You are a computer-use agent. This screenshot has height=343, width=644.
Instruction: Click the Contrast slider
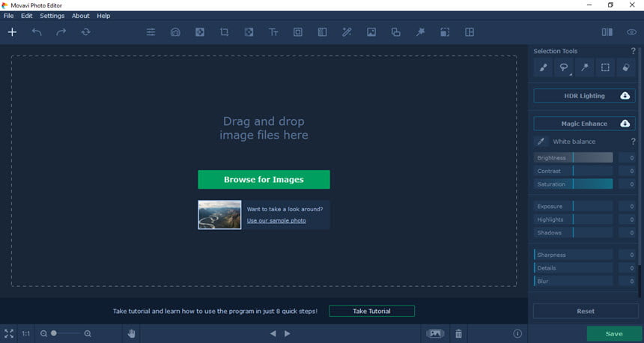point(574,171)
